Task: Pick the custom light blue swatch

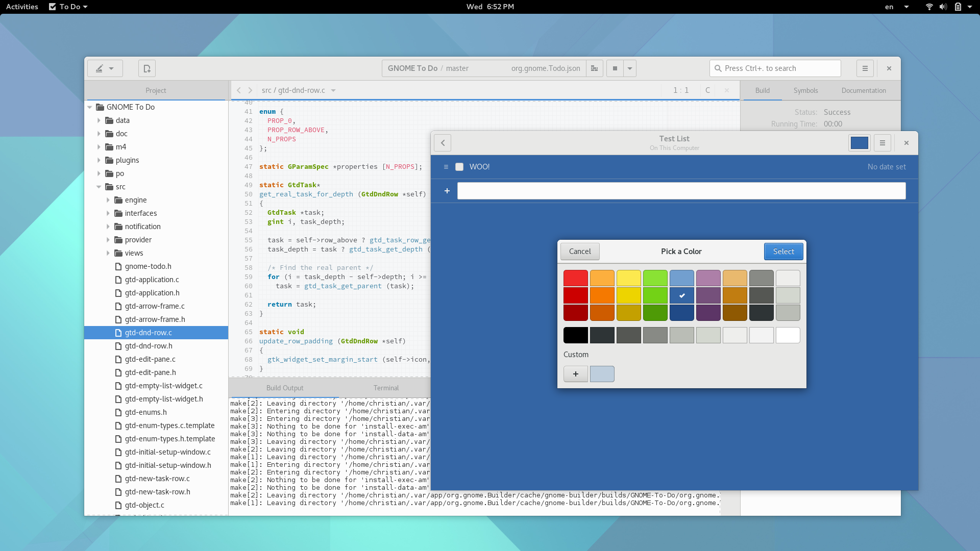Action: click(602, 374)
